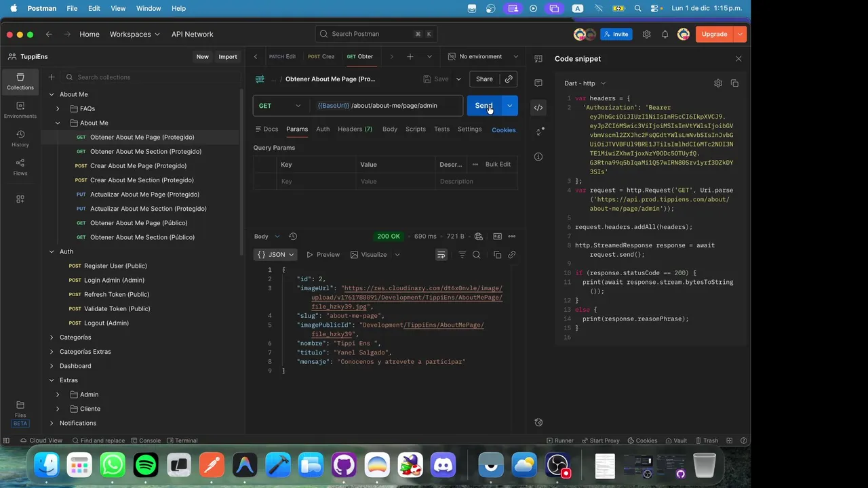Click the New button

click(203, 57)
